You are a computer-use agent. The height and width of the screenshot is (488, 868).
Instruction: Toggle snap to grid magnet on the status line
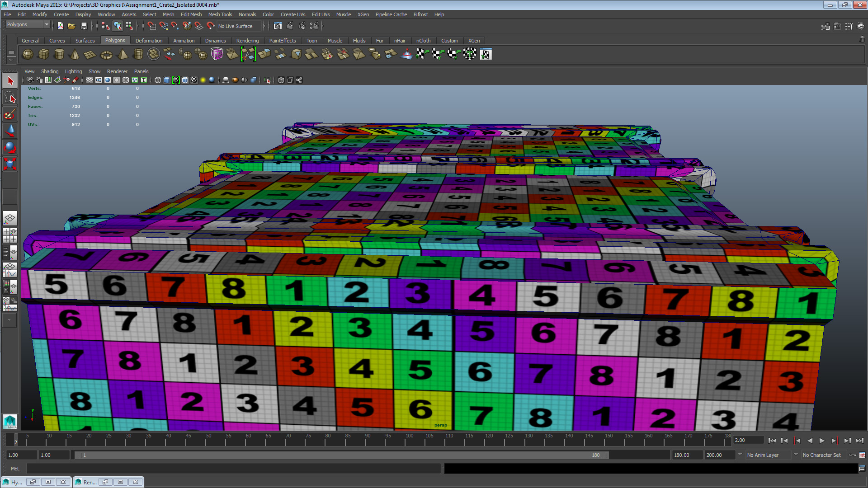tap(152, 26)
